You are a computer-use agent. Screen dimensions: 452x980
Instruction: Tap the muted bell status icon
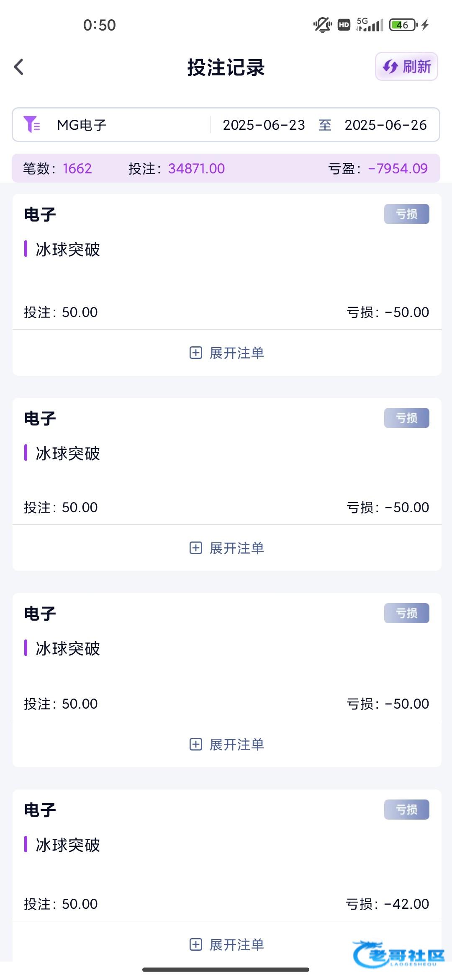pyautogui.click(x=322, y=25)
